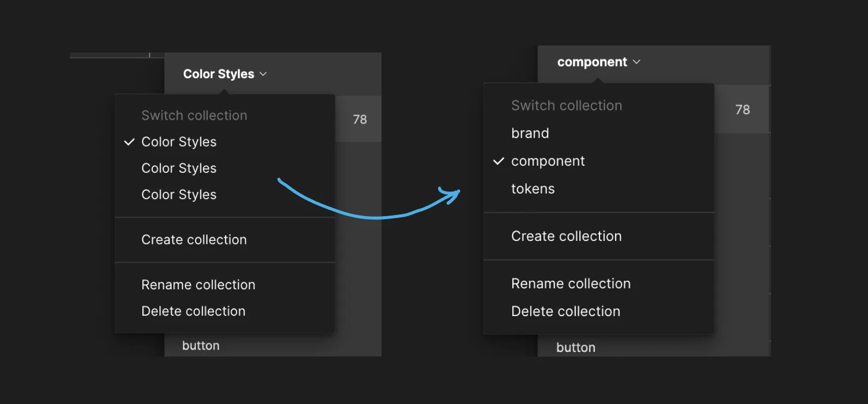Click Rename collection in the component menu

pos(571,284)
